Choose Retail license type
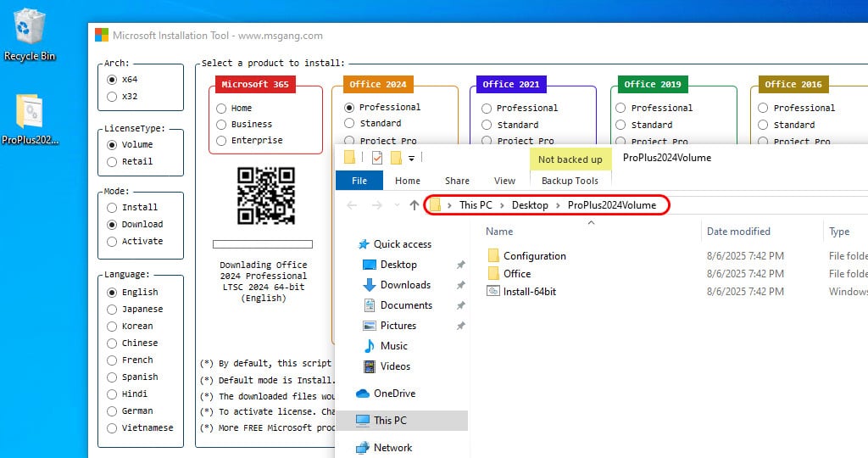 click(112, 162)
